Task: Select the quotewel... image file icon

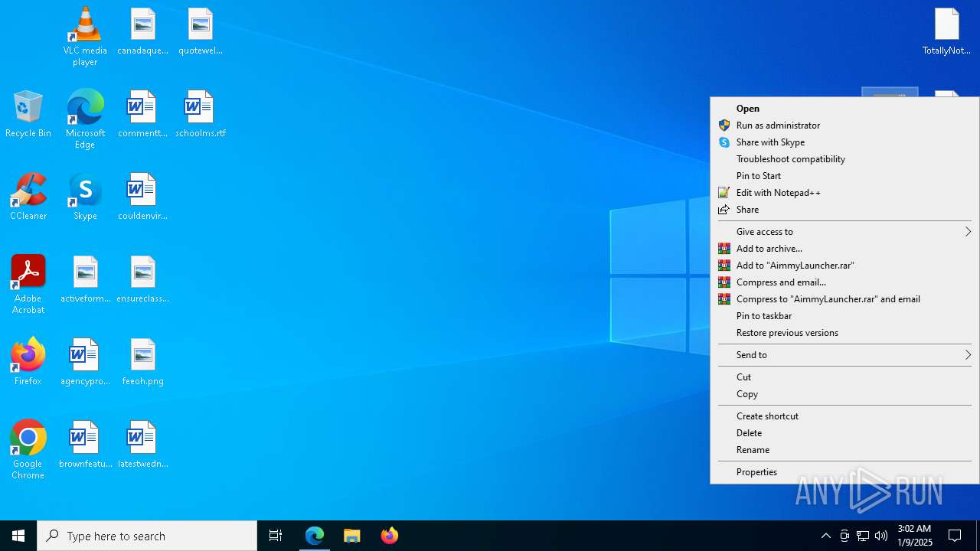Action: click(x=200, y=31)
